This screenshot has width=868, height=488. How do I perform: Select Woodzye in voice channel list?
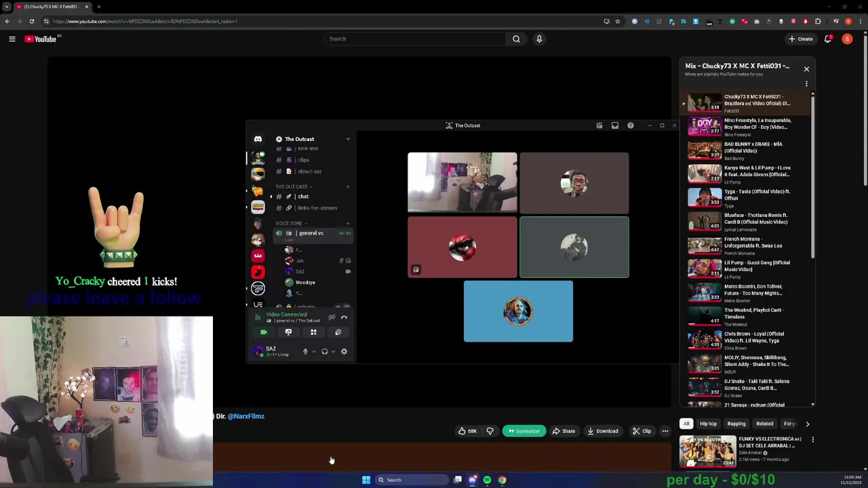pos(305,282)
